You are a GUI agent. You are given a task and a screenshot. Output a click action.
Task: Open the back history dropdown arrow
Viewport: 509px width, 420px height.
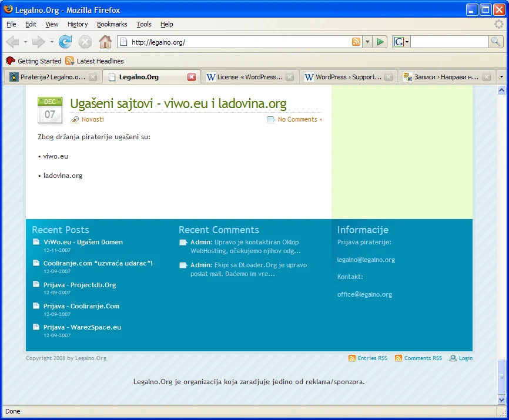coord(25,42)
